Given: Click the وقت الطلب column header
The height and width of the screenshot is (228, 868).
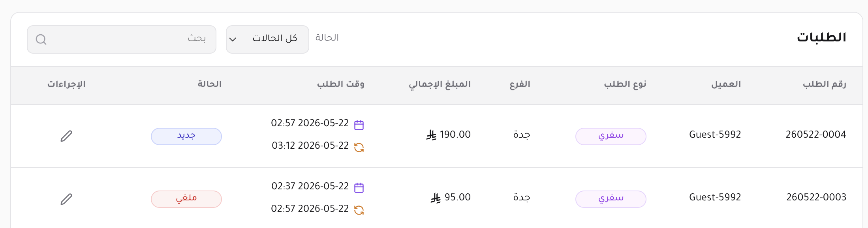Looking at the screenshot, I should [x=341, y=84].
